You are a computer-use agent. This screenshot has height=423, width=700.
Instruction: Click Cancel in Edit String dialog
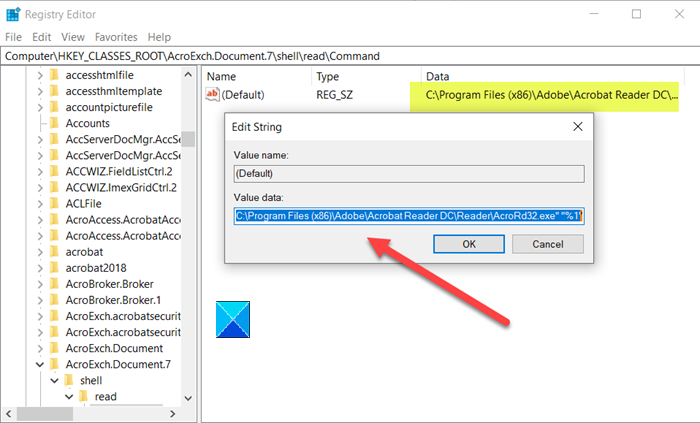(548, 244)
